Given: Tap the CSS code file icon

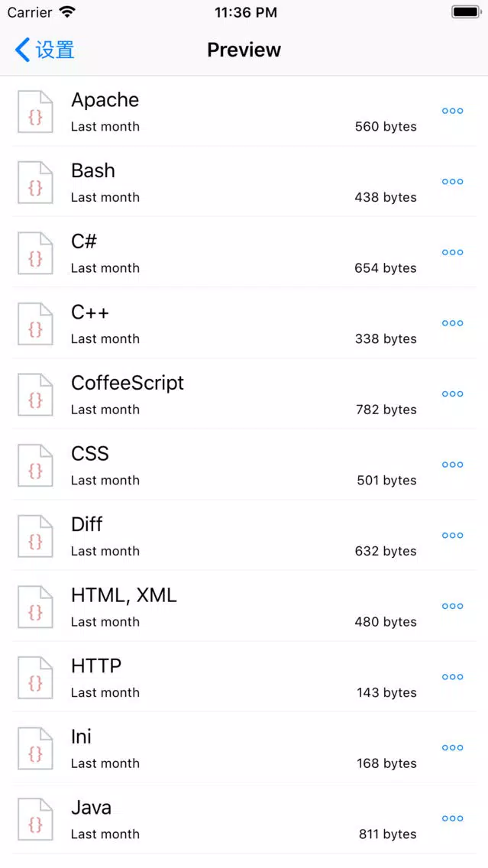Looking at the screenshot, I should 35,465.
